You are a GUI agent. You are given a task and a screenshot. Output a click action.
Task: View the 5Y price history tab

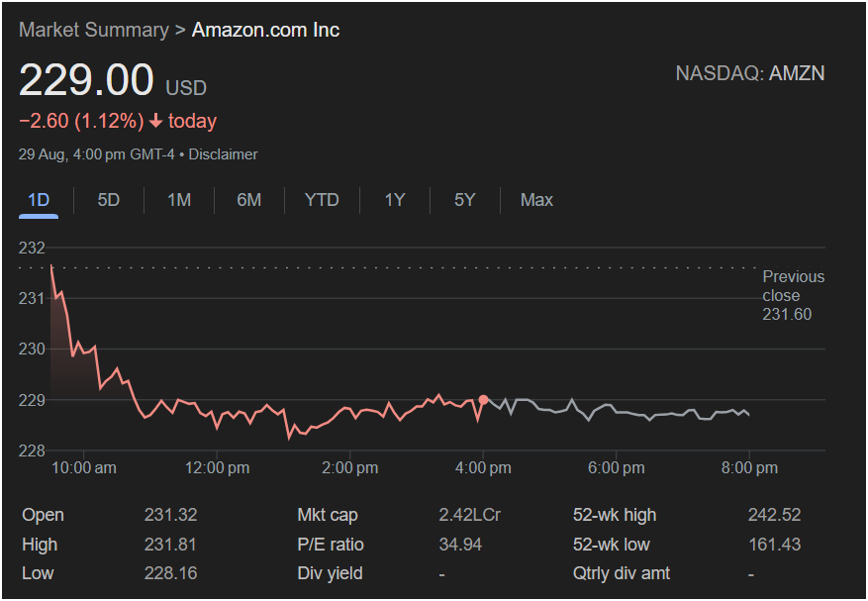[465, 200]
